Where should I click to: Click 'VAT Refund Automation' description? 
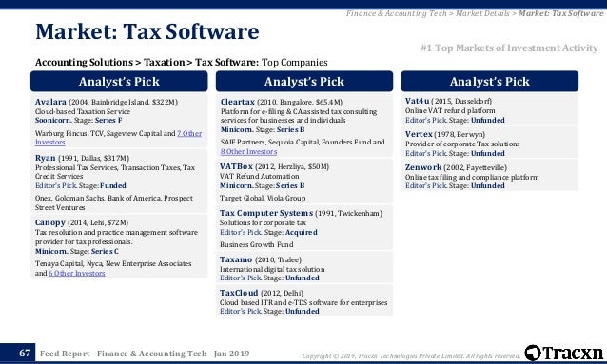tap(260, 177)
